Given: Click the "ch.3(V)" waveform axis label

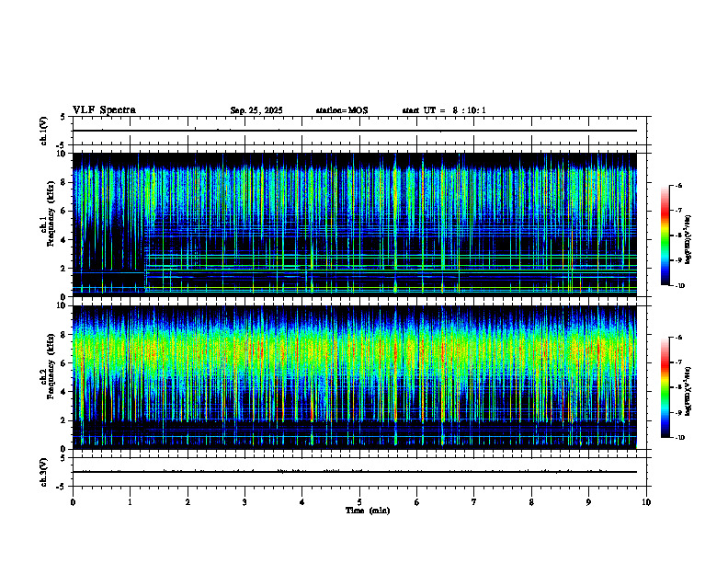Looking at the screenshot, I should click(44, 472).
